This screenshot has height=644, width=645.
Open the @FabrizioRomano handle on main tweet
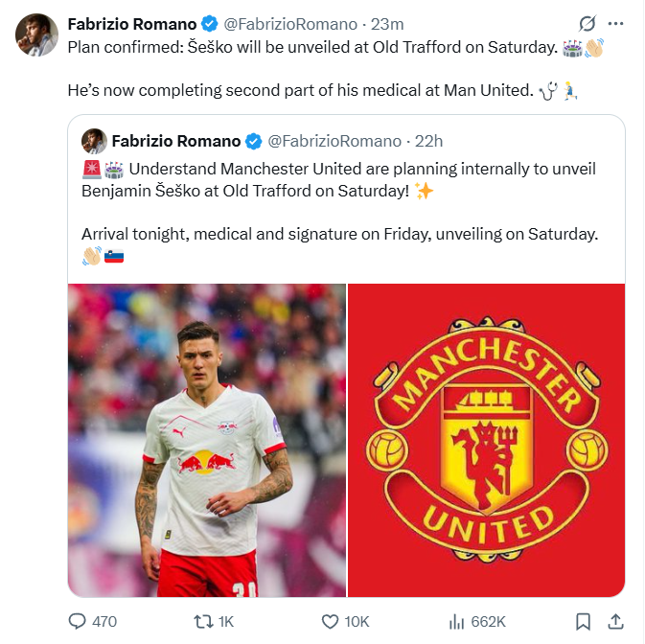(x=290, y=24)
